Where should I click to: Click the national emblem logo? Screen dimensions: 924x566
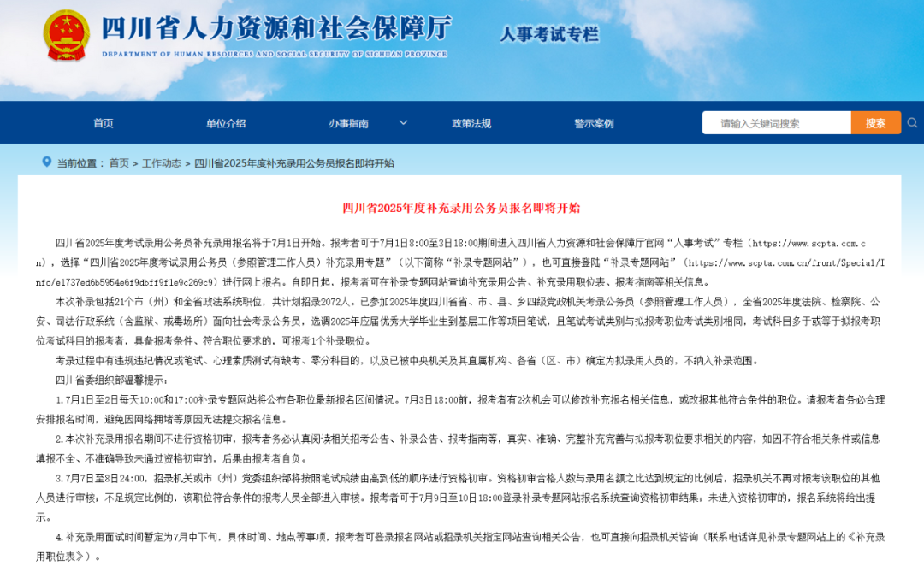click(x=66, y=35)
